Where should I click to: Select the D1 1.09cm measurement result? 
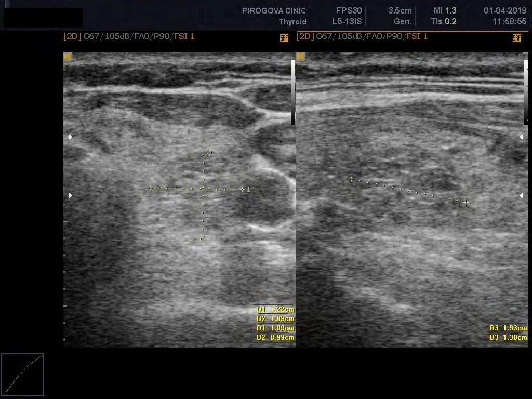tap(275, 328)
